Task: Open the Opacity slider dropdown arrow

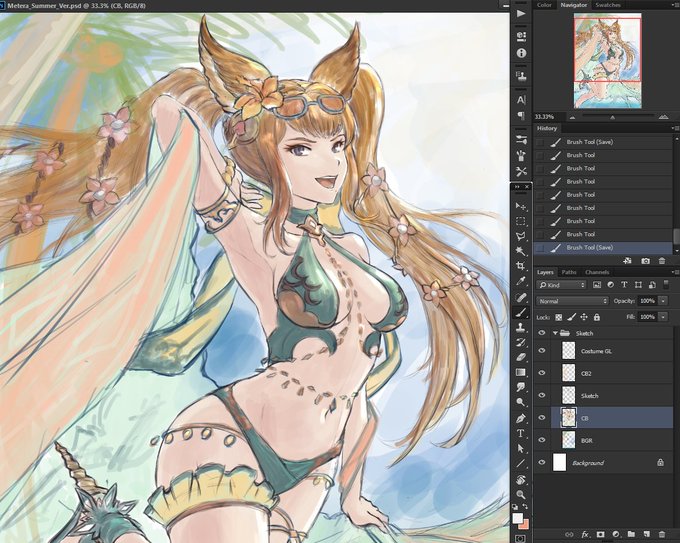Action: [x=663, y=301]
